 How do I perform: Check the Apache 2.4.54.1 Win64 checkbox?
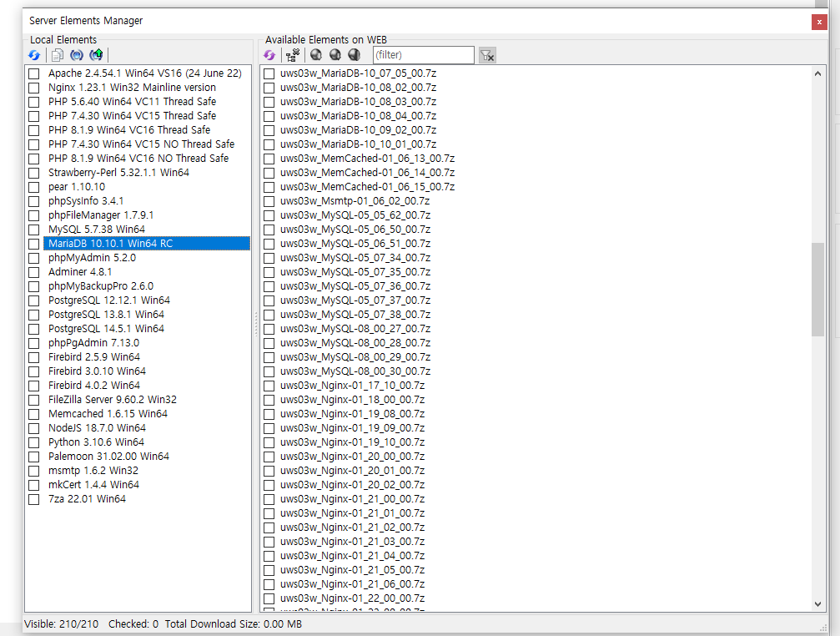coord(34,73)
